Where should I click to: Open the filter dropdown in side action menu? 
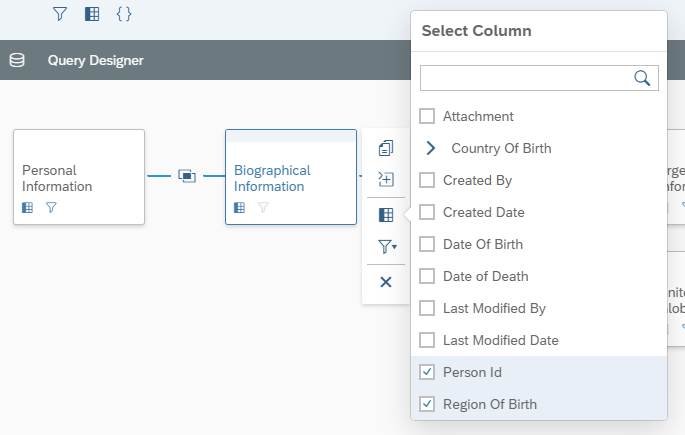pyautogui.click(x=387, y=247)
